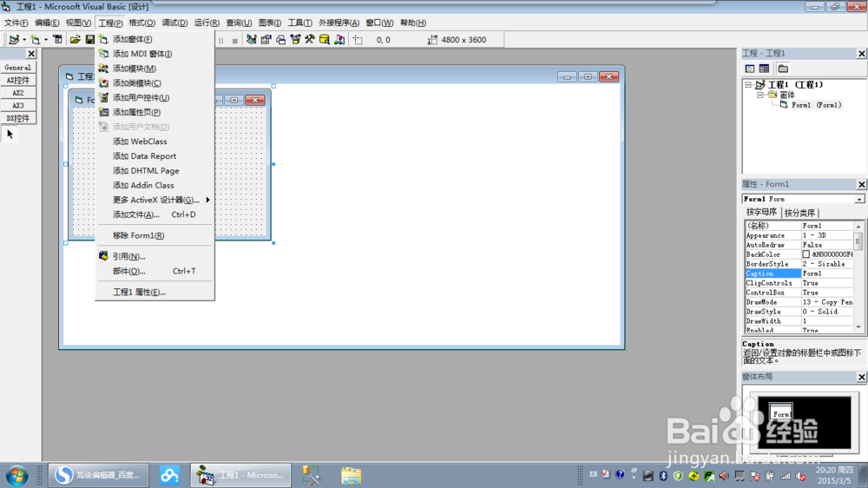Open the Visual Component Manager toolbar icon
868x488 pixels.
click(339, 39)
